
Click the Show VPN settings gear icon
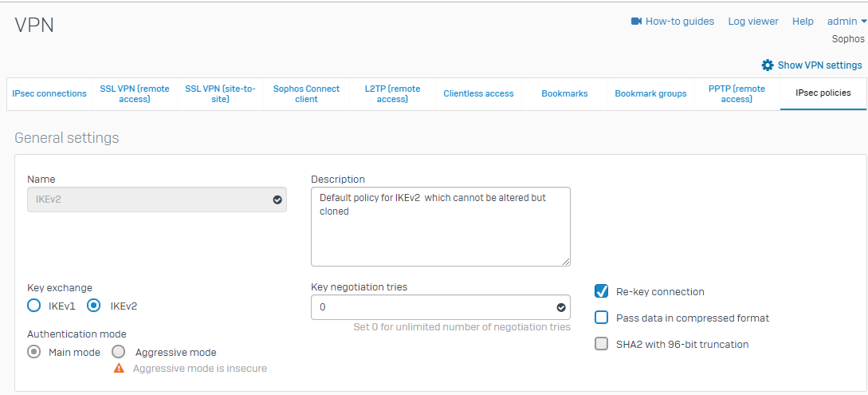pyautogui.click(x=768, y=65)
